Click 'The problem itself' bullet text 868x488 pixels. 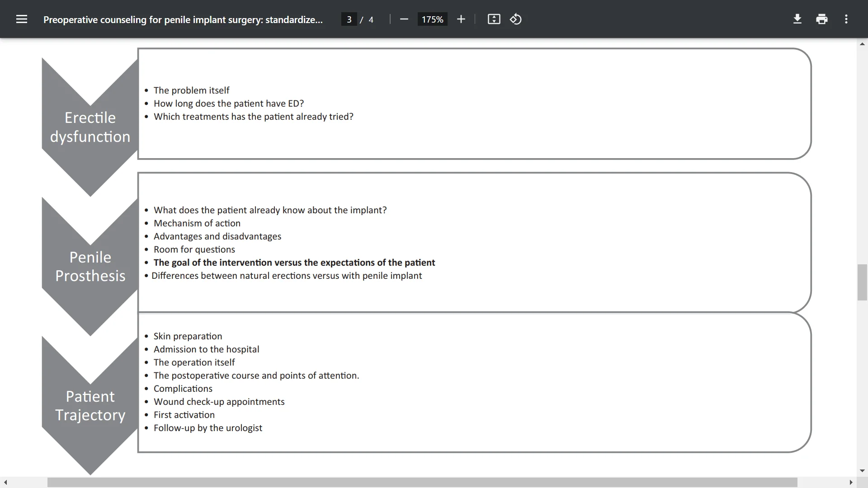(x=191, y=90)
